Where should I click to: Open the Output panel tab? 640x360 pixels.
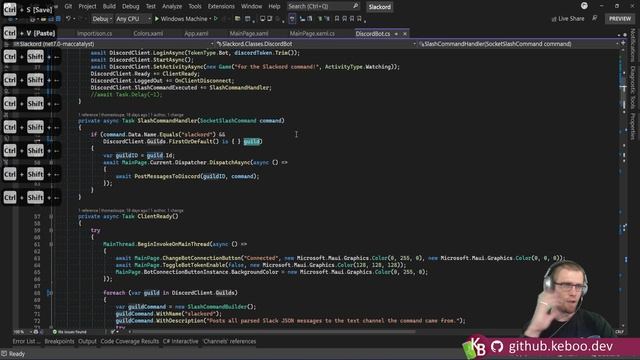pos(87,341)
